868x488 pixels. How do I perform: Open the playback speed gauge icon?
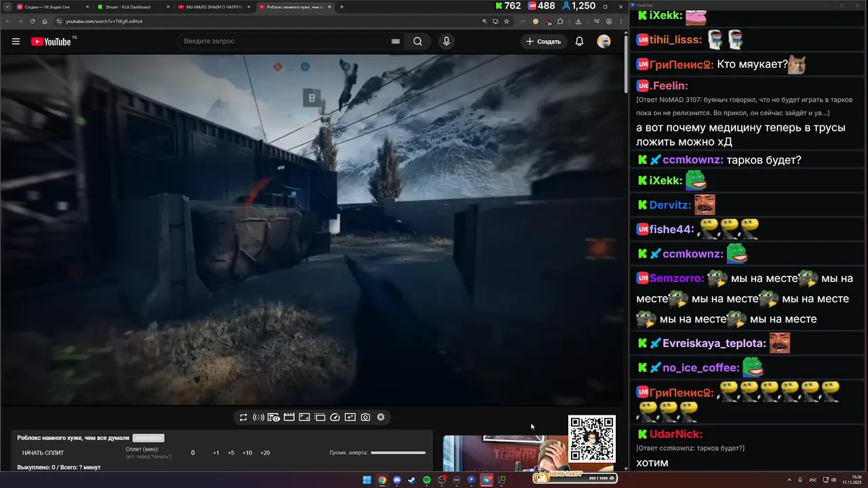[x=335, y=418]
